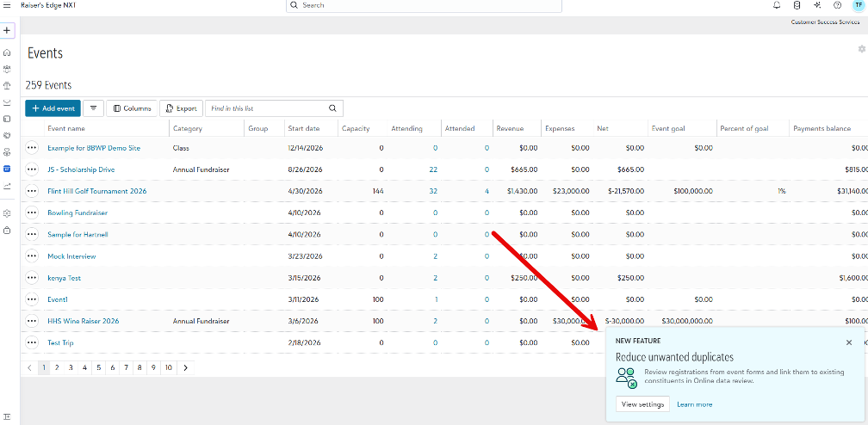Focus the Find in this list field
Viewport: 868px width, 425px height.
coord(267,108)
